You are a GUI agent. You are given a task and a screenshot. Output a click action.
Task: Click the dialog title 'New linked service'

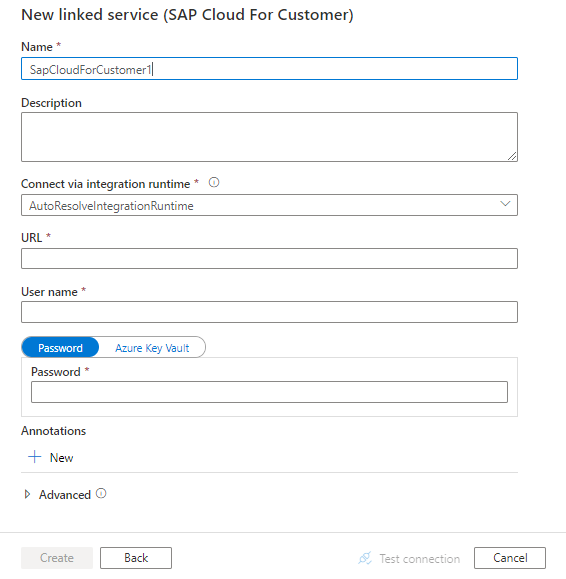pyautogui.click(x=187, y=15)
